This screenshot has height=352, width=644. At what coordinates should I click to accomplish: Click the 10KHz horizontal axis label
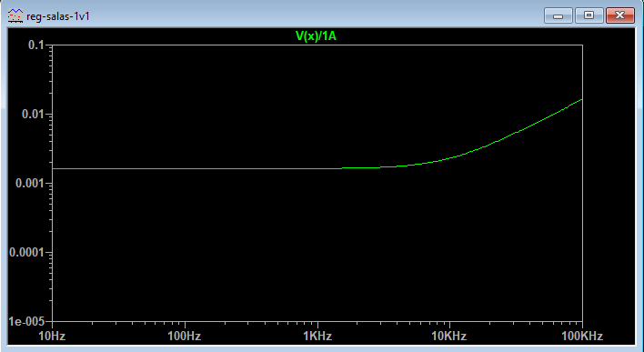click(449, 337)
